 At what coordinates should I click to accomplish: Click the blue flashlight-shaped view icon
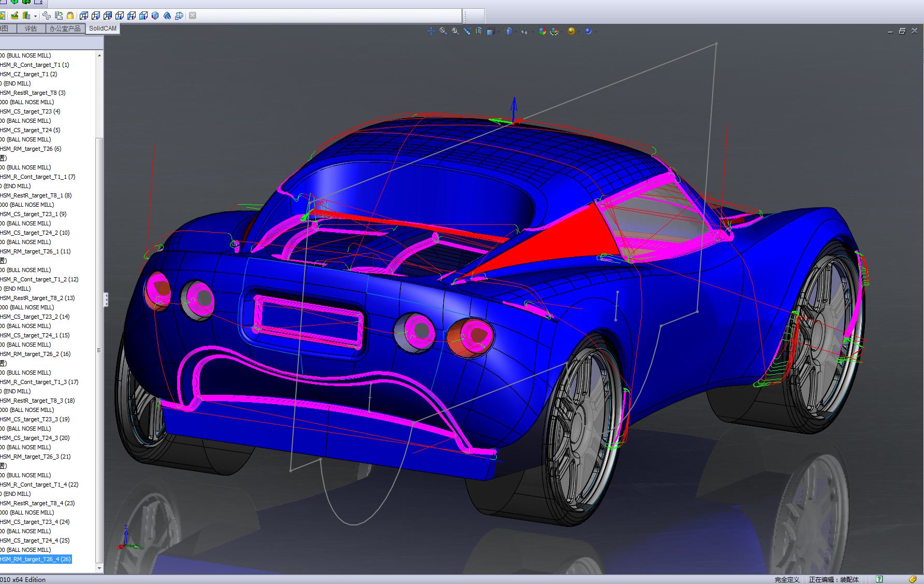click(x=467, y=31)
